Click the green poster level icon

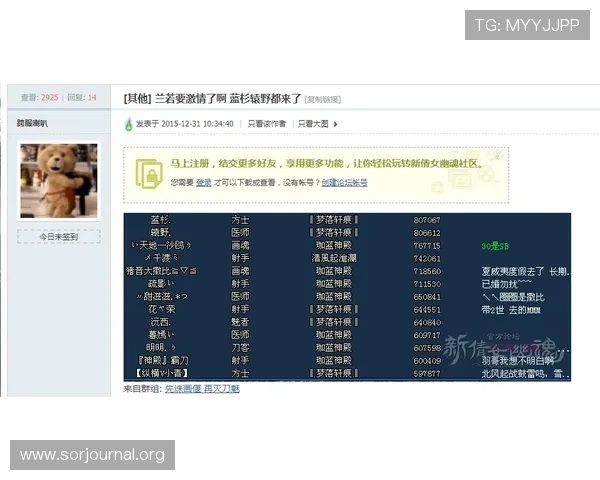(x=129, y=124)
